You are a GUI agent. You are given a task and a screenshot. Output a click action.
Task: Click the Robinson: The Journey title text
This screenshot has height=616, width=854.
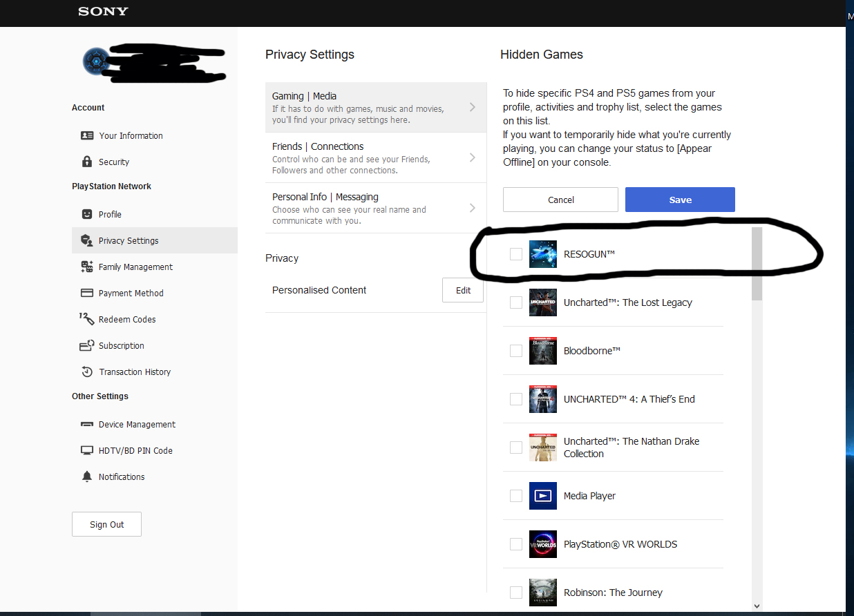(613, 593)
